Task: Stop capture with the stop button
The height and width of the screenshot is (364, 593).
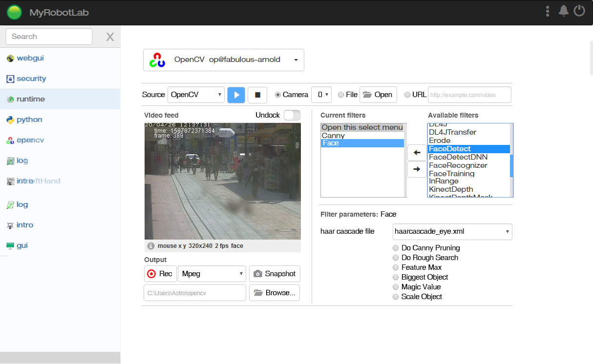Action: pyautogui.click(x=257, y=95)
